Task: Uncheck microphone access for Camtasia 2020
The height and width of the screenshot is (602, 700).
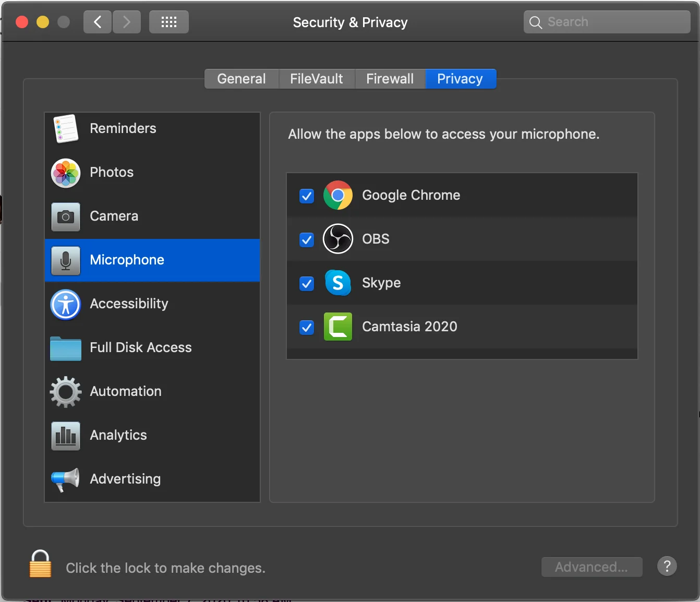Action: coord(307,328)
